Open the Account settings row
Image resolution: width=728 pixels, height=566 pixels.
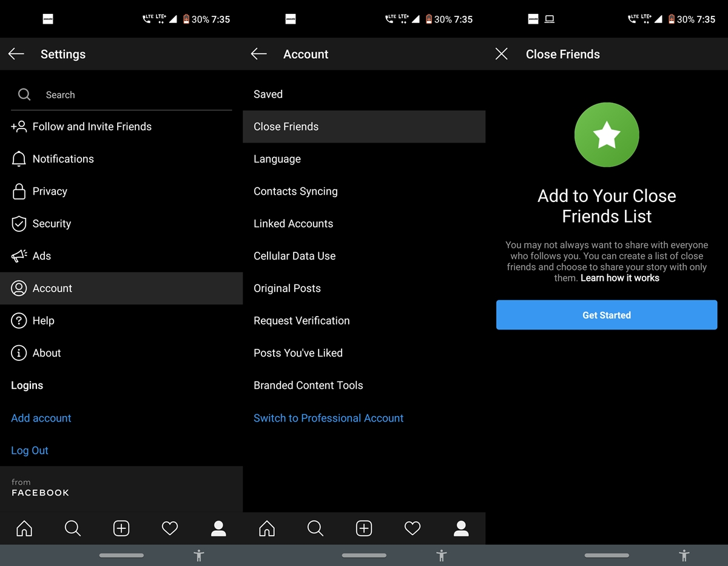pos(121,288)
